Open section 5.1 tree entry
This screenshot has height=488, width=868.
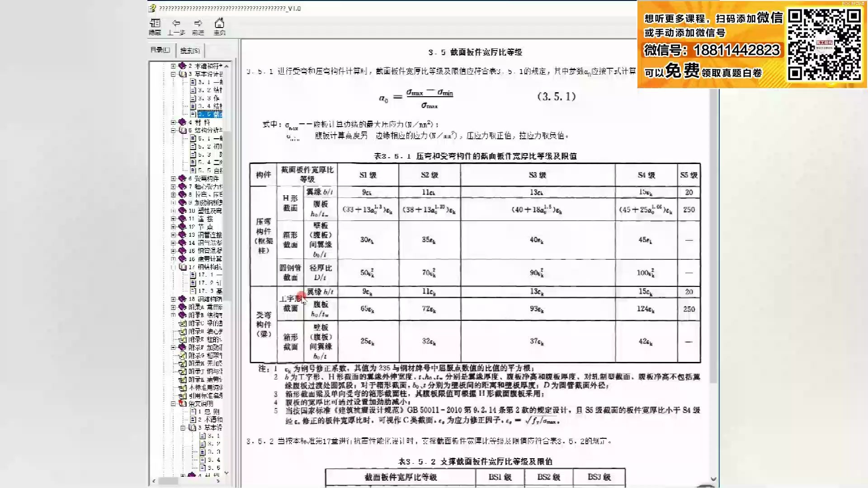(206, 138)
